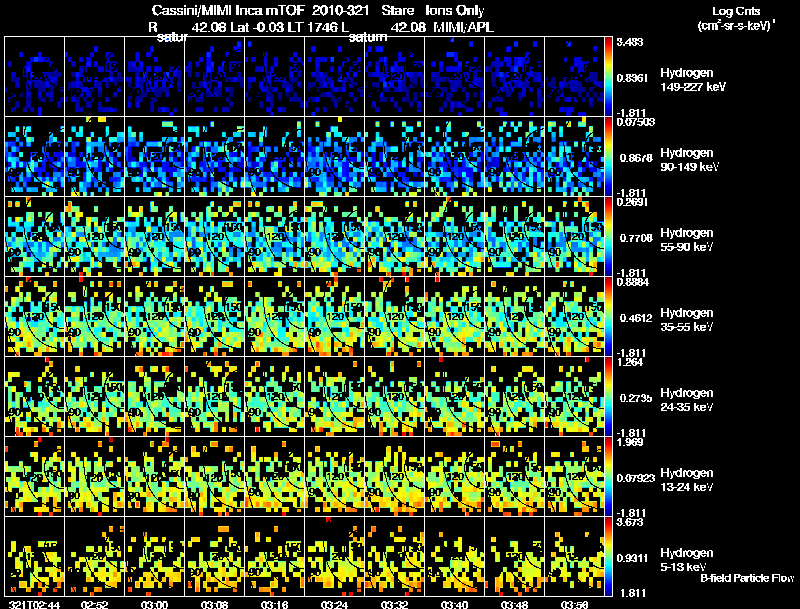Select the 5-13 keV panel at 03:08
Screen dimensions: 800x609
[214, 556]
